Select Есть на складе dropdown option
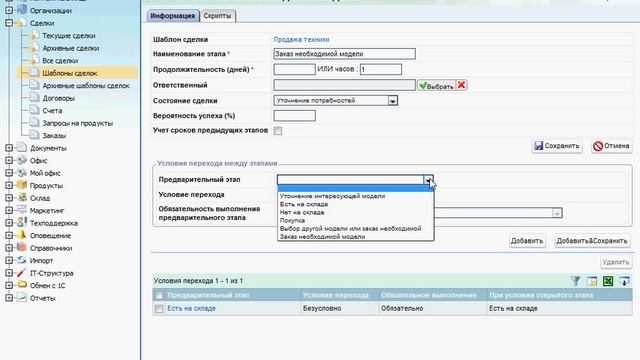The image size is (640, 360). point(355,204)
